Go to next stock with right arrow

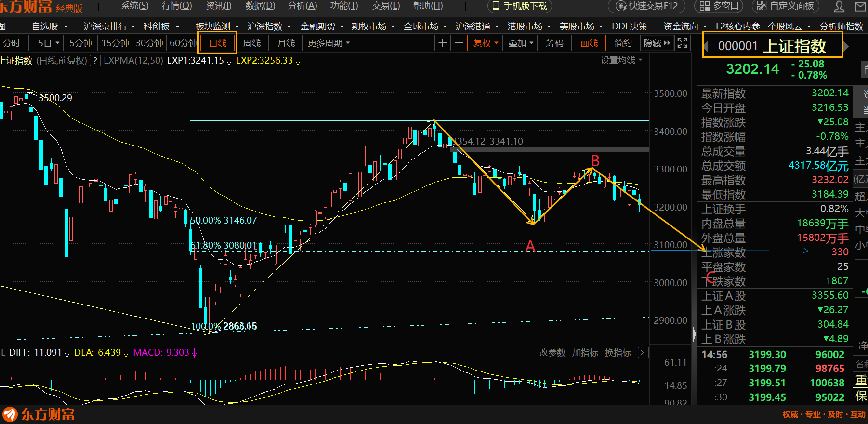point(846,47)
